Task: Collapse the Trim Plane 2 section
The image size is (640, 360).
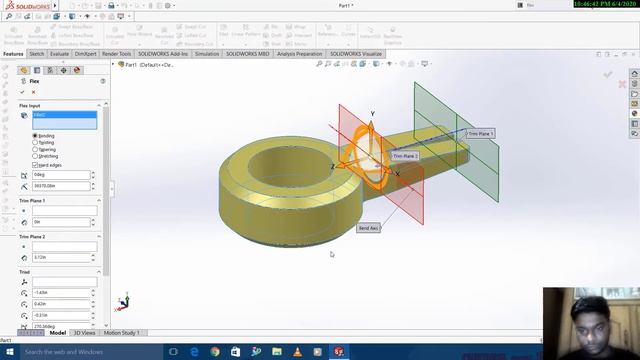Action: (99, 237)
